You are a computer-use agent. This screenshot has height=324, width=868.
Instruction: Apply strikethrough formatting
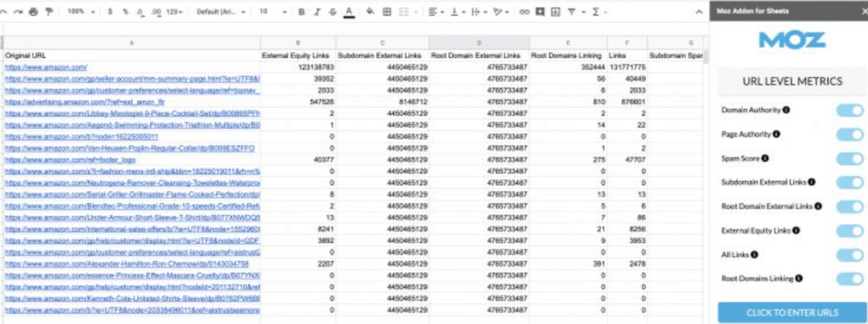(332, 12)
